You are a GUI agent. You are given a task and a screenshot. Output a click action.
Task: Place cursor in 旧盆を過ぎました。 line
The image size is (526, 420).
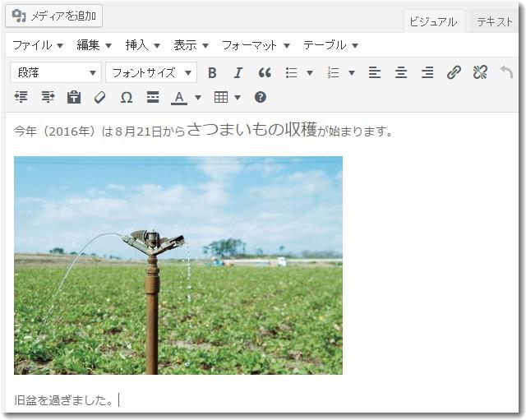click(x=64, y=400)
